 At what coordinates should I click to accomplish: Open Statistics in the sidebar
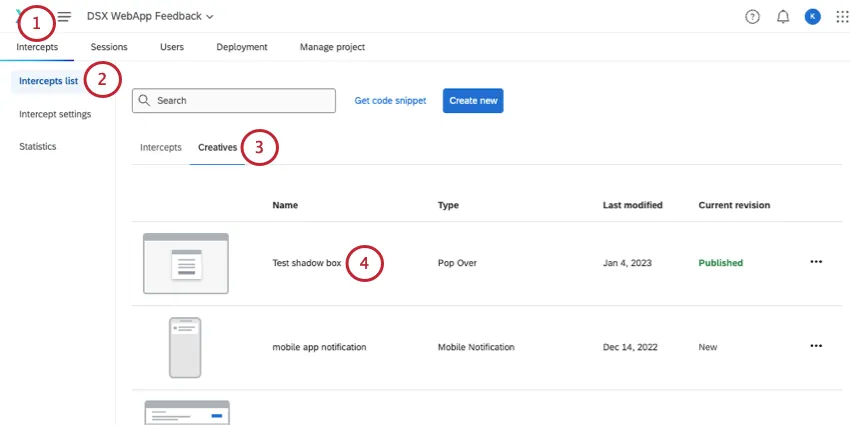coord(38,146)
